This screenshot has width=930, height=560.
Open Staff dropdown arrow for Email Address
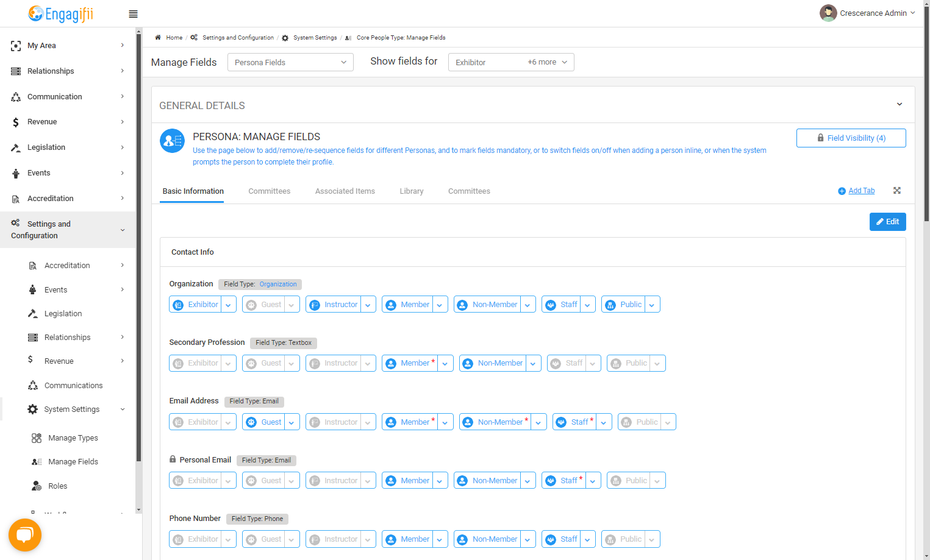(x=604, y=422)
